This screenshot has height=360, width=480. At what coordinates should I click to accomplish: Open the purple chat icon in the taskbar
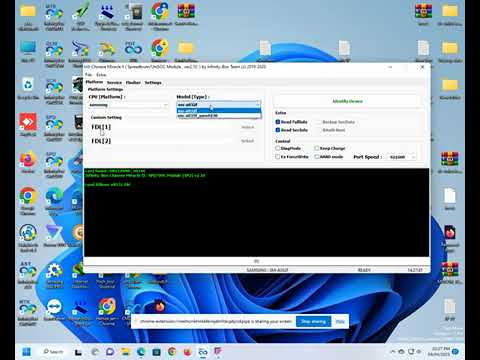tap(110, 352)
